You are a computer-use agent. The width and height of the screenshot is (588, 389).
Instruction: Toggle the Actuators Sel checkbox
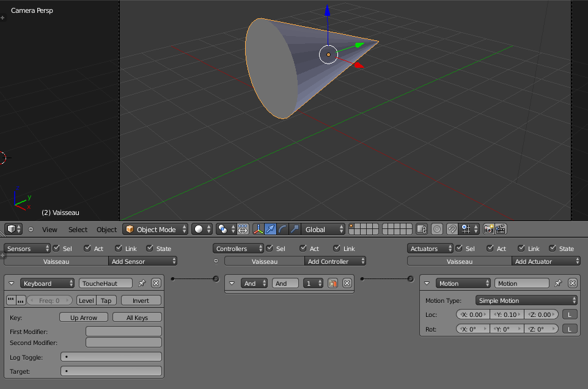(459, 248)
